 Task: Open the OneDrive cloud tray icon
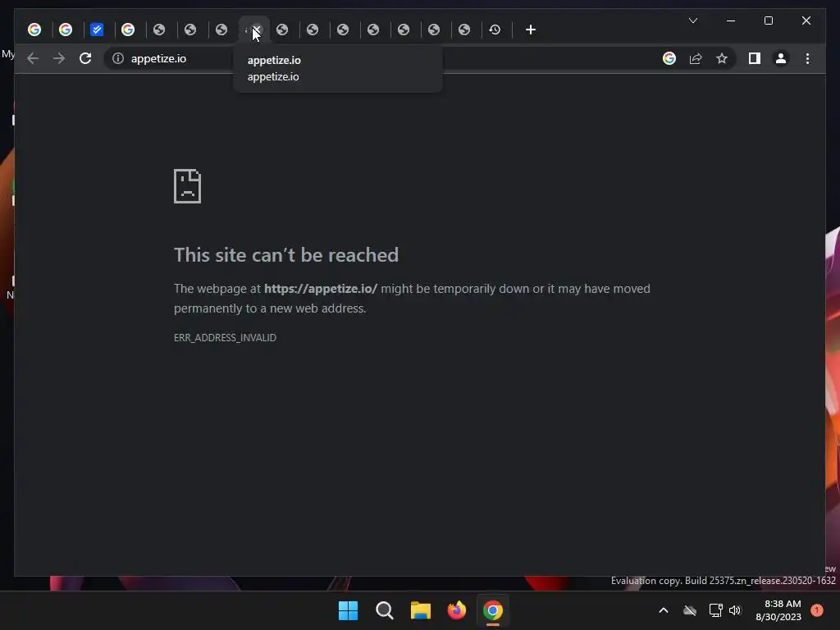coord(690,610)
